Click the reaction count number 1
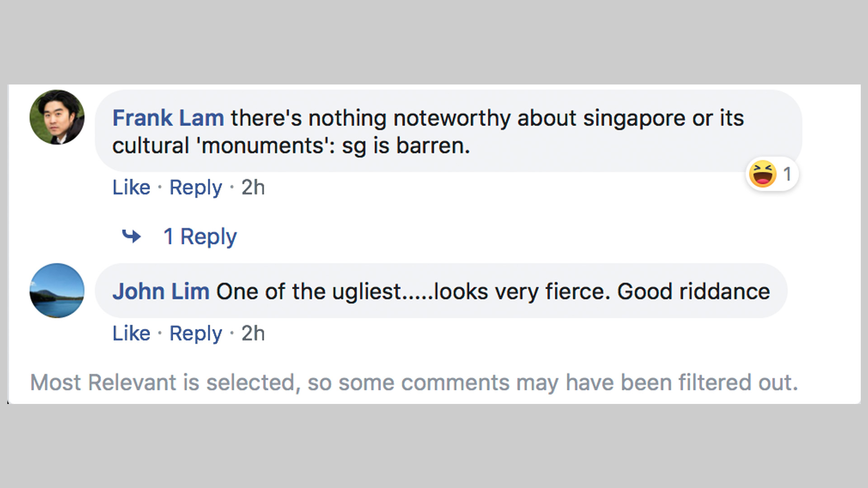 tap(787, 174)
